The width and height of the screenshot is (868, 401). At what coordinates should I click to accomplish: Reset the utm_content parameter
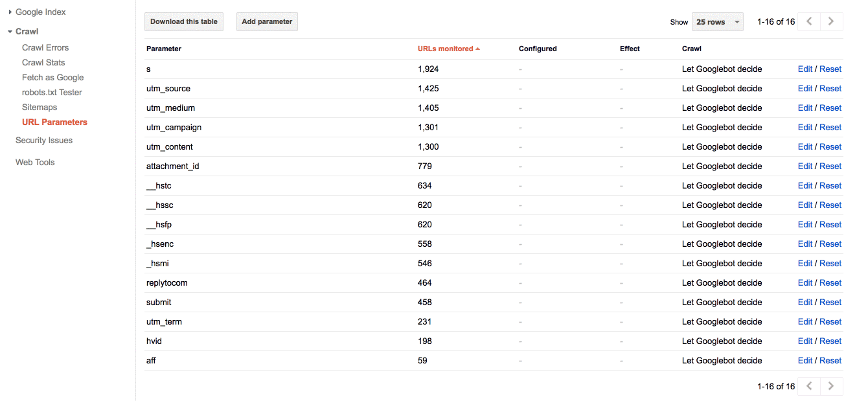830,146
